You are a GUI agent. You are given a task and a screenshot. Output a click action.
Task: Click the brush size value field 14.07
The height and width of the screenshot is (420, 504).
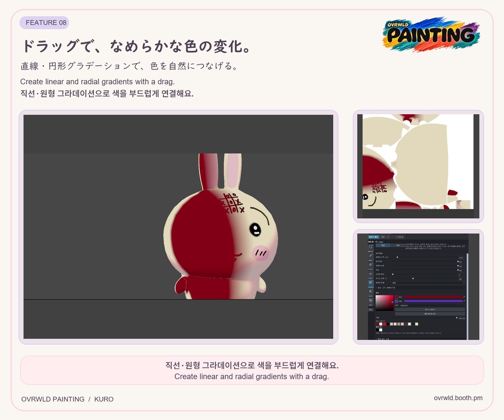click(461, 258)
